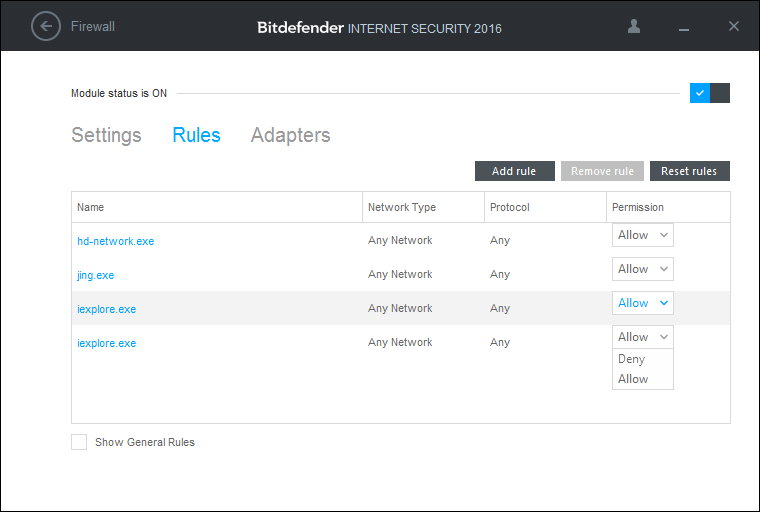This screenshot has height=512, width=760.
Task: Check the Show General Rules checkbox
Action: (x=79, y=442)
